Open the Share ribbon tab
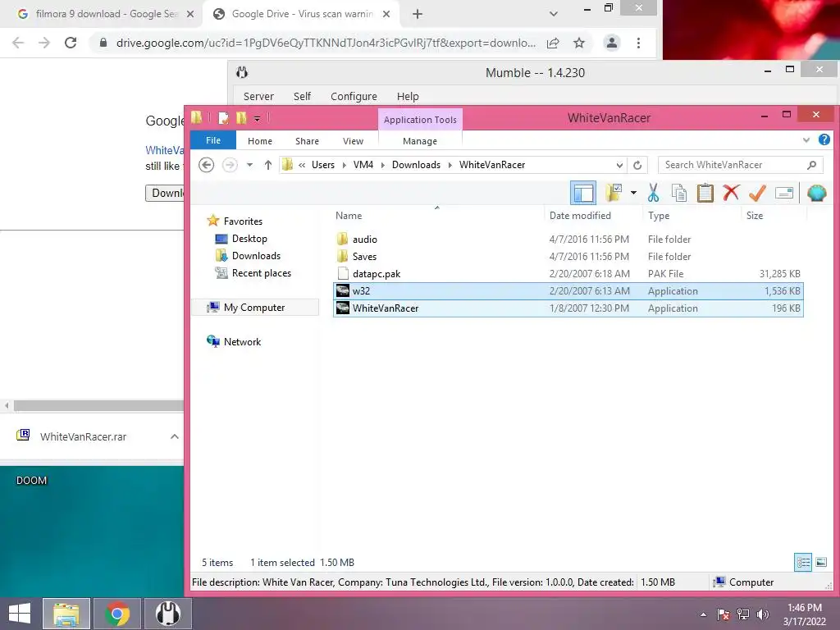840x630 pixels. 307,141
